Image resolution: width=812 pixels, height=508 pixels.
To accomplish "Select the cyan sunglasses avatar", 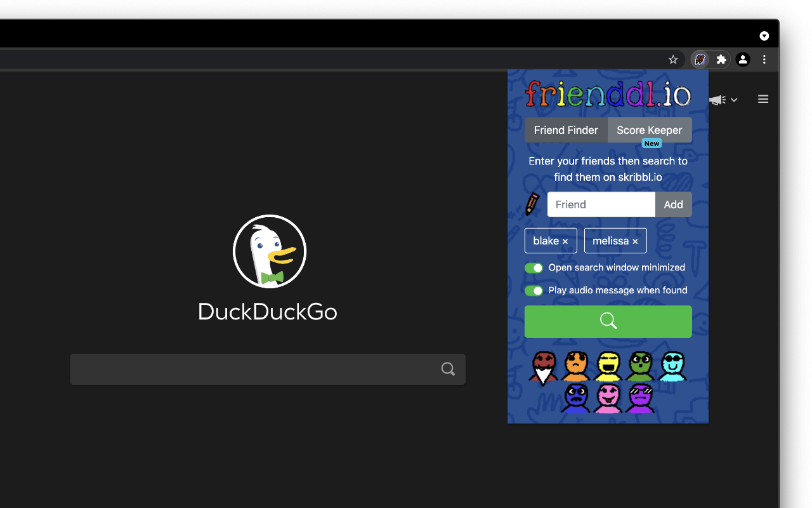I will pyautogui.click(x=672, y=366).
